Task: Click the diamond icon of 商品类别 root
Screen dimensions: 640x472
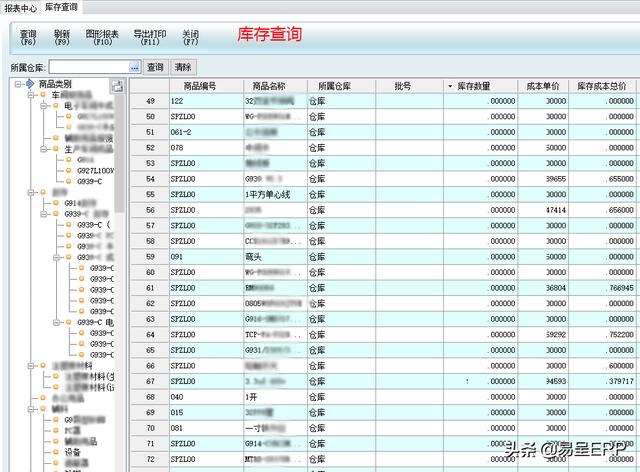Action: (30, 85)
